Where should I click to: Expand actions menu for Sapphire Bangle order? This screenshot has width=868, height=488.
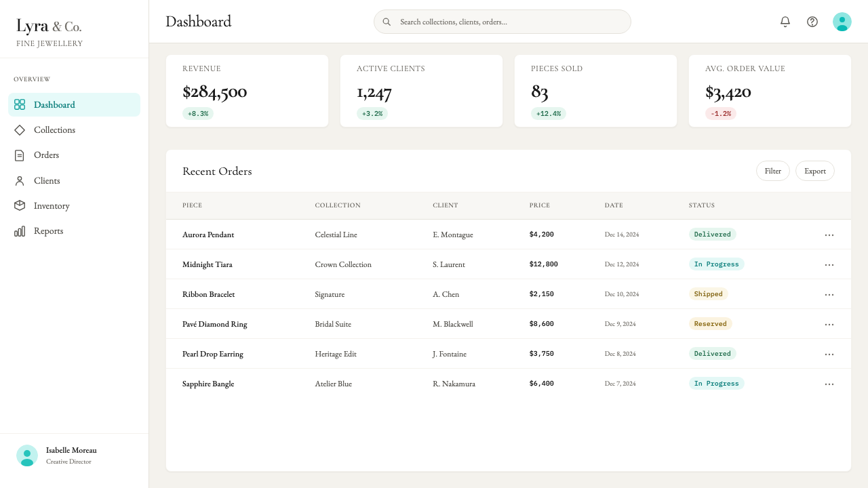(x=829, y=384)
